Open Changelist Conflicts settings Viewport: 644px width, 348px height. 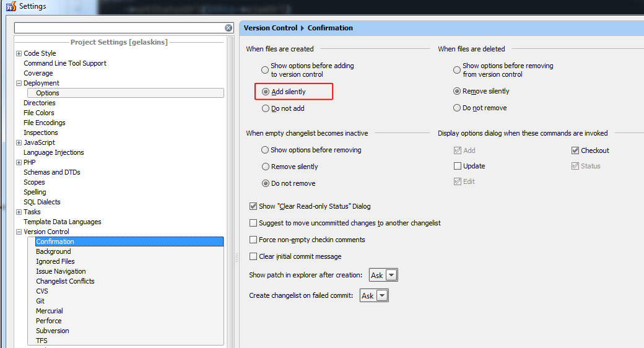coord(65,281)
